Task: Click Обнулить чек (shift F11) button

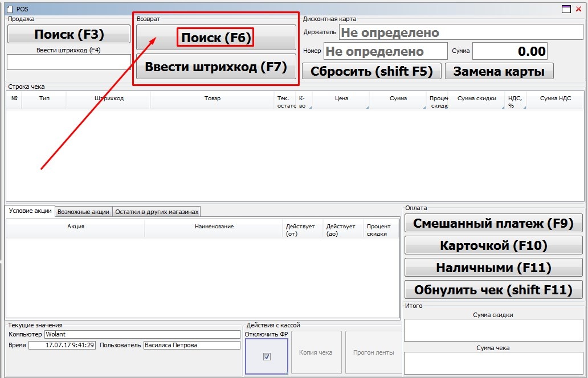Action: (x=493, y=290)
